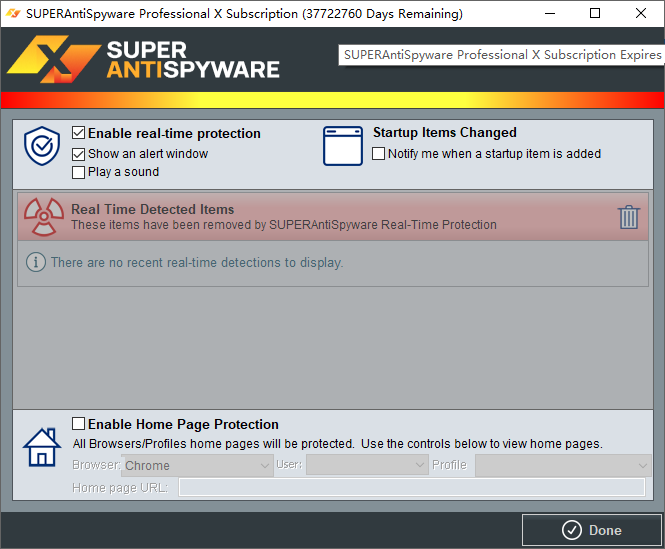
Task: Click the startup items window icon
Action: [343, 146]
